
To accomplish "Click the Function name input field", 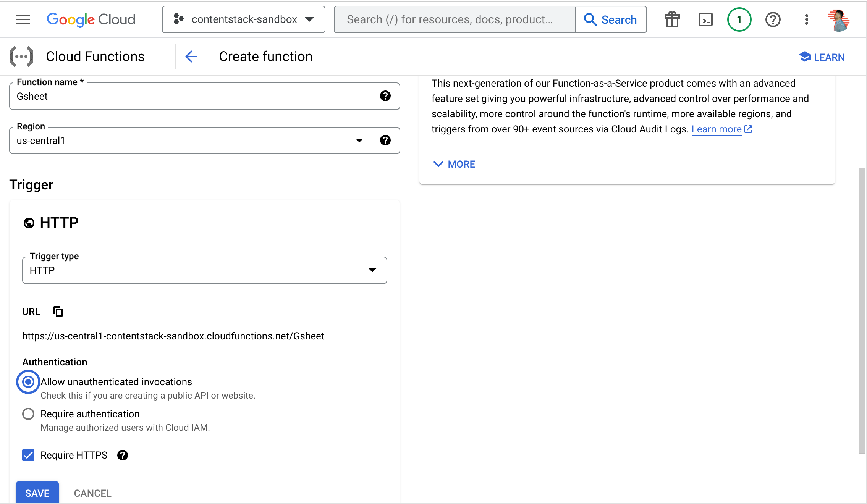I will (191, 96).
